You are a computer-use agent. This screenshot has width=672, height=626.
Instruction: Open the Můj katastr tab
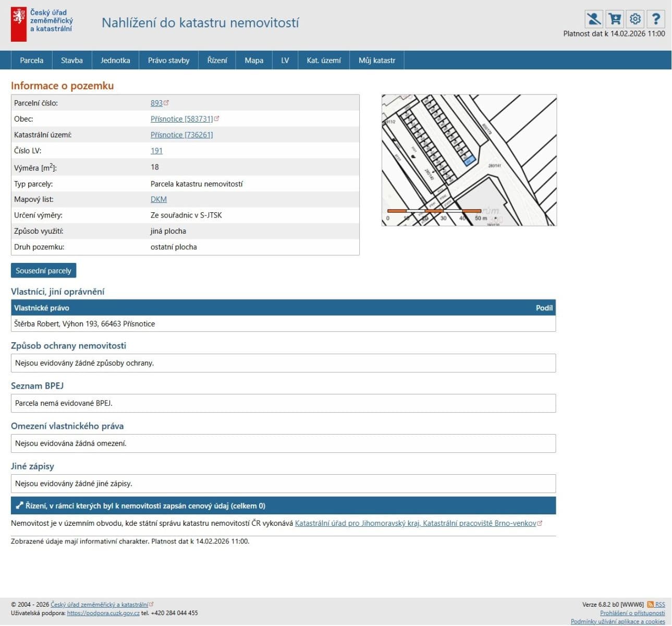(x=376, y=61)
